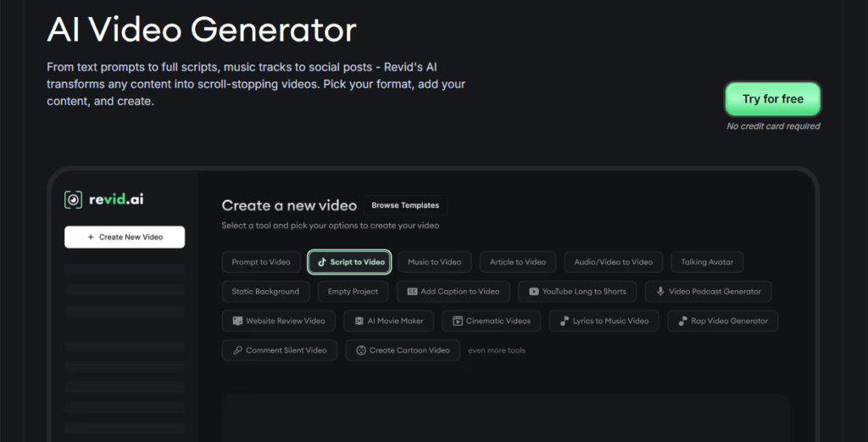Click the music note icon on Rap Video Generator
The width and height of the screenshot is (868, 442).
click(x=682, y=321)
